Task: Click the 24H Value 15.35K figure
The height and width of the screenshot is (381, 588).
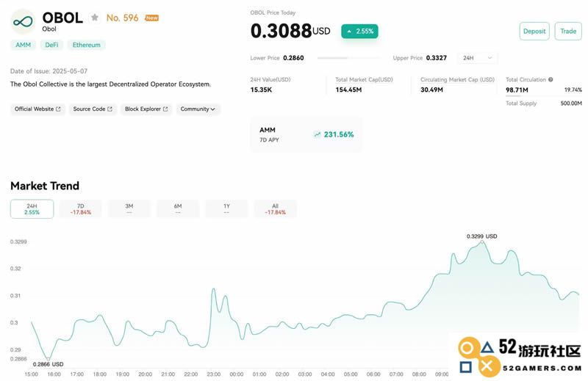Action: coord(261,90)
